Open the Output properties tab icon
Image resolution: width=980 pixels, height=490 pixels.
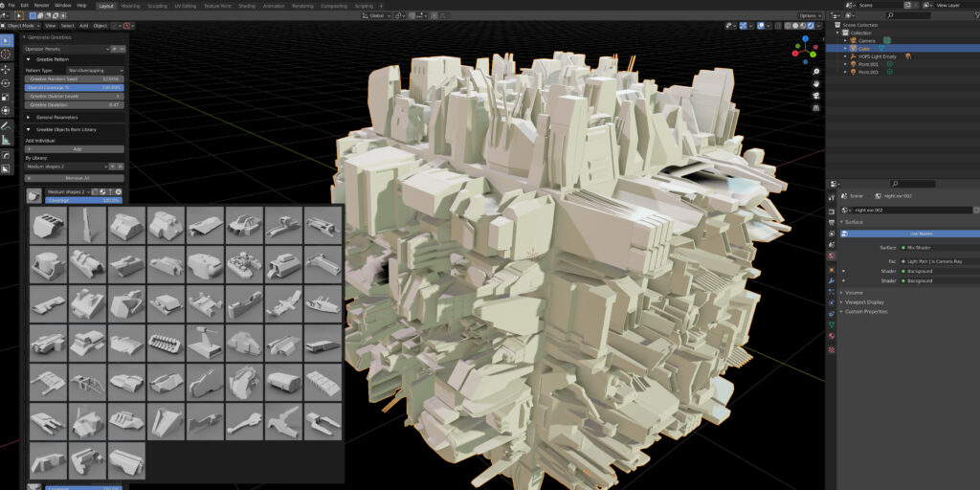(x=832, y=223)
